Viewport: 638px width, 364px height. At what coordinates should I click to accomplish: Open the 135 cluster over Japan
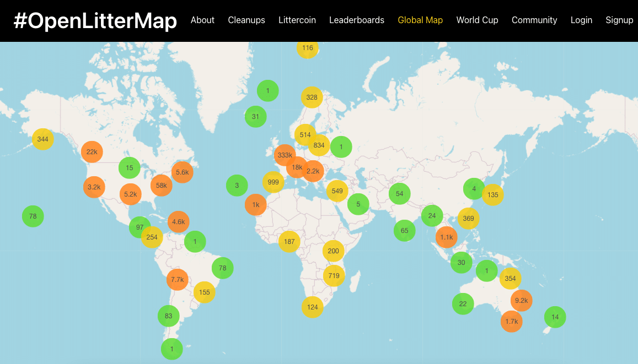(492, 194)
